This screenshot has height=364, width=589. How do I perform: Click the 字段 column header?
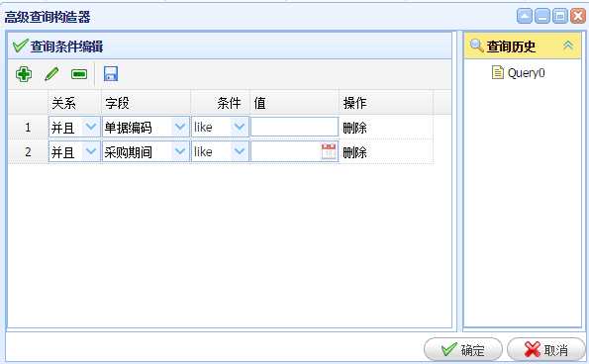pos(146,103)
